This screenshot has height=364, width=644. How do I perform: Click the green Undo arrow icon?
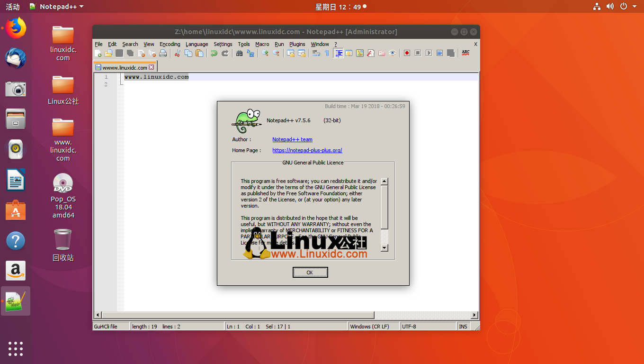[214, 53]
